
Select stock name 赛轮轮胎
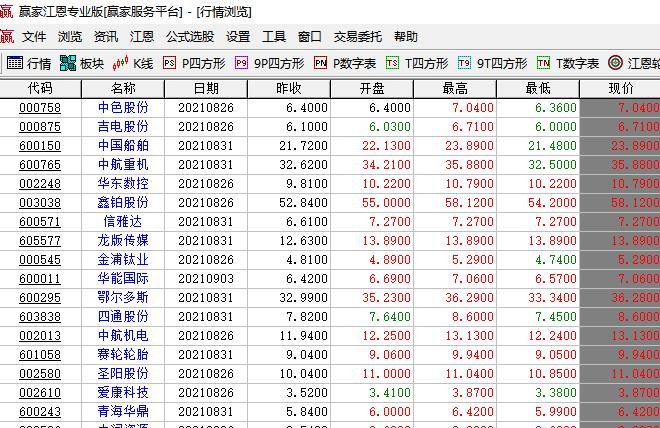(123, 354)
